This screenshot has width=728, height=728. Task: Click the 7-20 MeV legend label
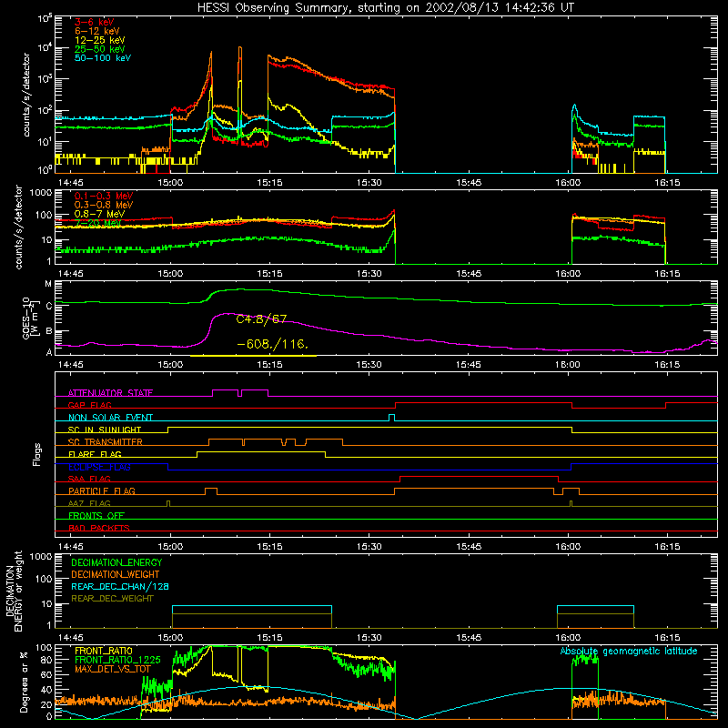click(x=98, y=223)
